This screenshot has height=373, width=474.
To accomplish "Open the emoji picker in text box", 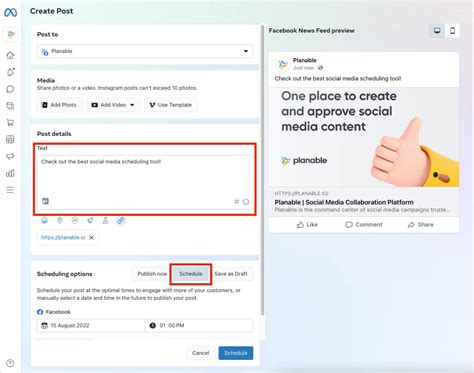I will point(246,202).
